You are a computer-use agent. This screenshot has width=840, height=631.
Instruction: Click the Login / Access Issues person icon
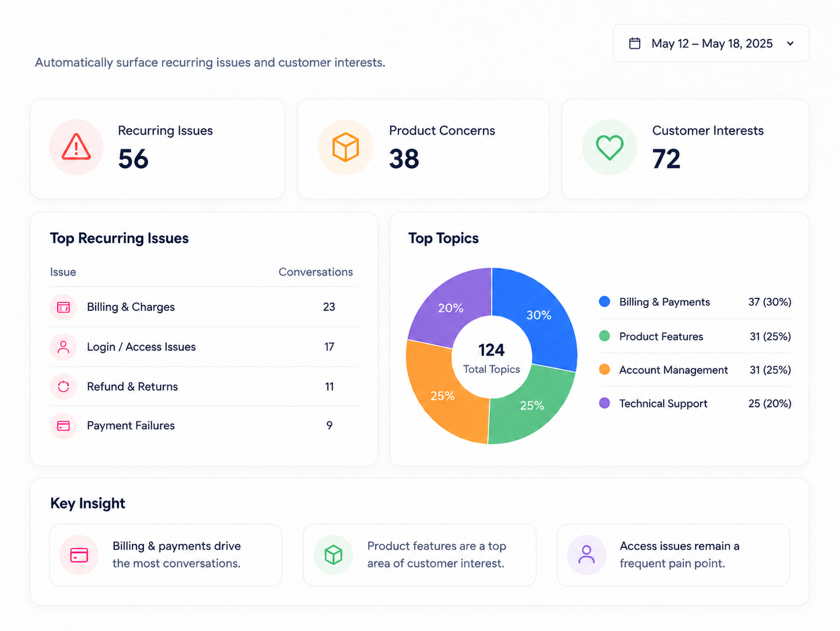click(63, 347)
